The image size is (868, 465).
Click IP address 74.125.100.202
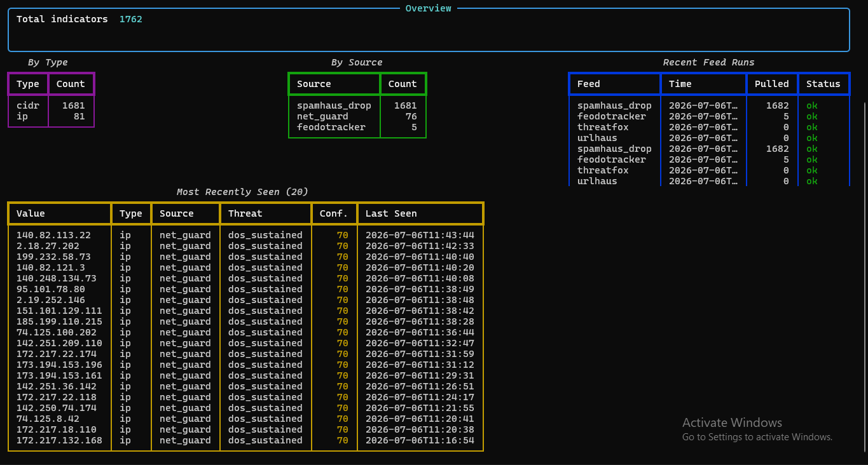[x=57, y=332]
